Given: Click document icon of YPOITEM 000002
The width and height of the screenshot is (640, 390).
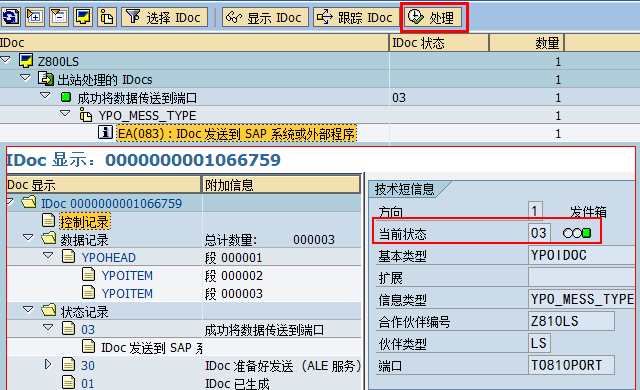Looking at the screenshot, I should point(88,274).
